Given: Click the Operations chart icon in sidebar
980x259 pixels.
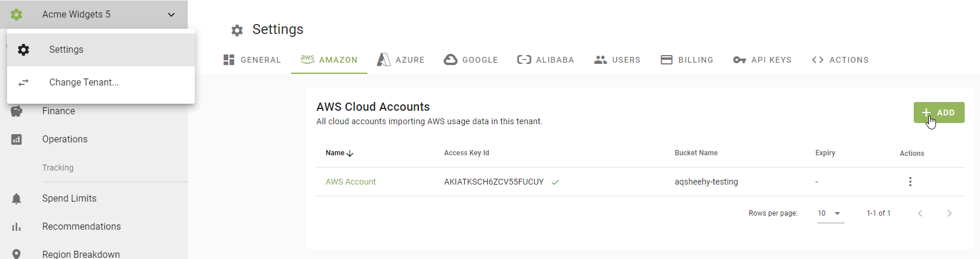Looking at the screenshot, I should 16,139.
